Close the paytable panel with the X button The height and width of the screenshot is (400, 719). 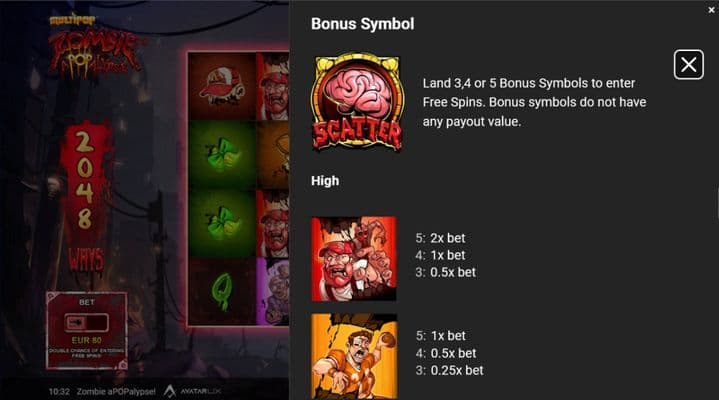click(x=688, y=65)
